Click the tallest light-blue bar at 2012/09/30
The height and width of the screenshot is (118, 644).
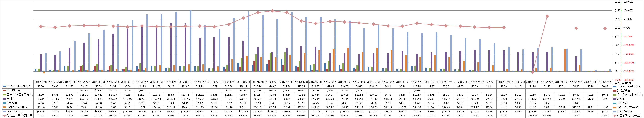(x=190, y=41)
